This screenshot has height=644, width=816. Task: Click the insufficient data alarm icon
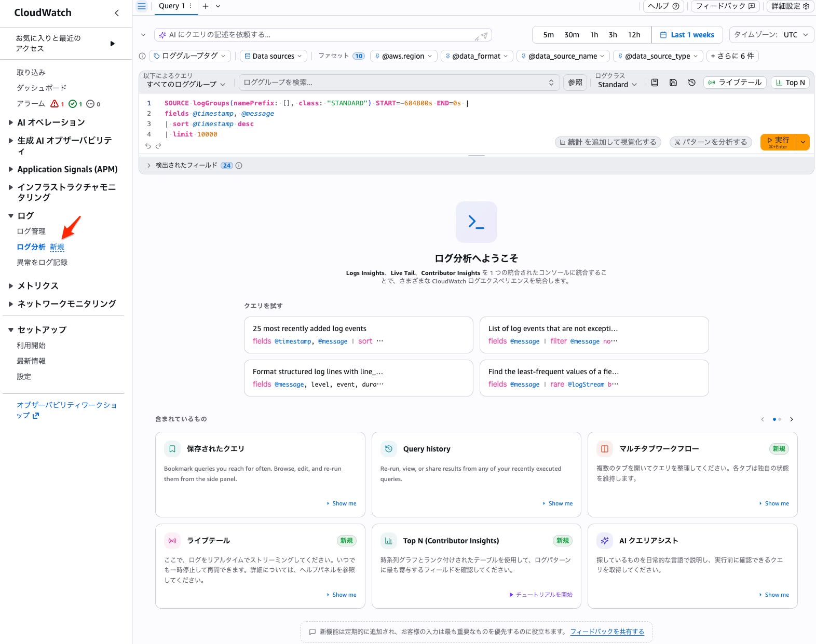click(90, 104)
